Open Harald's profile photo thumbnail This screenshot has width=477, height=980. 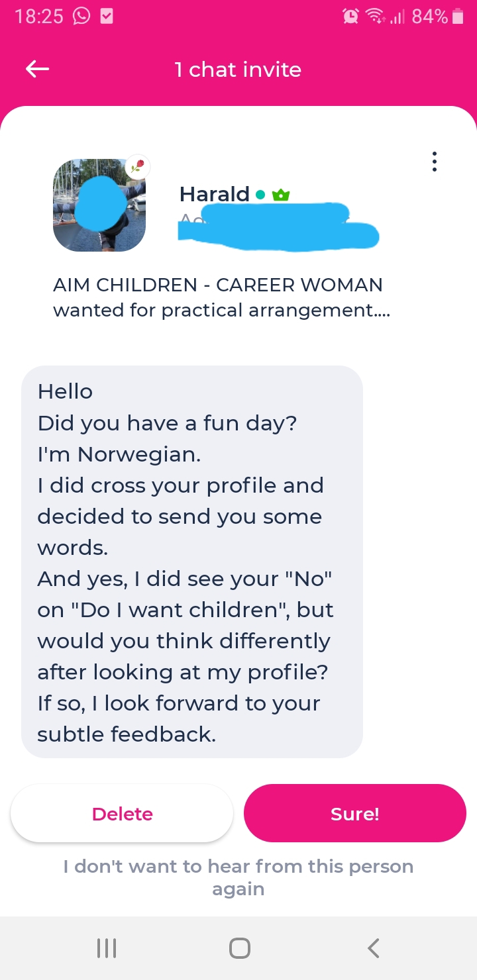(x=99, y=205)
